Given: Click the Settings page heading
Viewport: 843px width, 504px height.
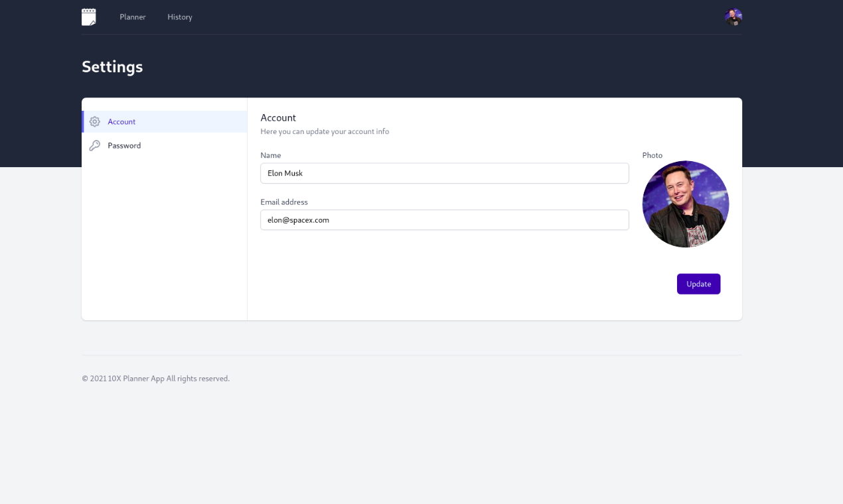Looking at the screenshot, I should [112, 66].
